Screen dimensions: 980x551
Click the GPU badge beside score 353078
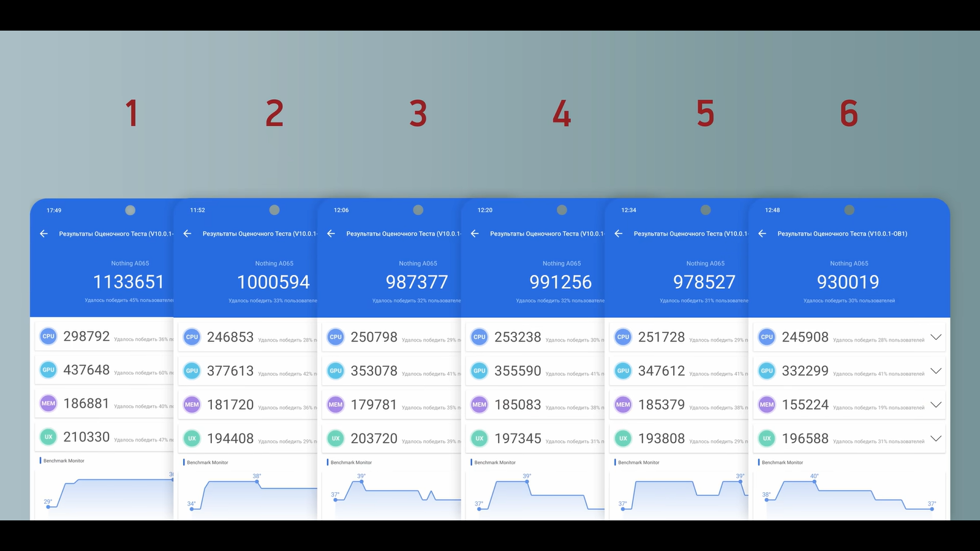point(336,370)
